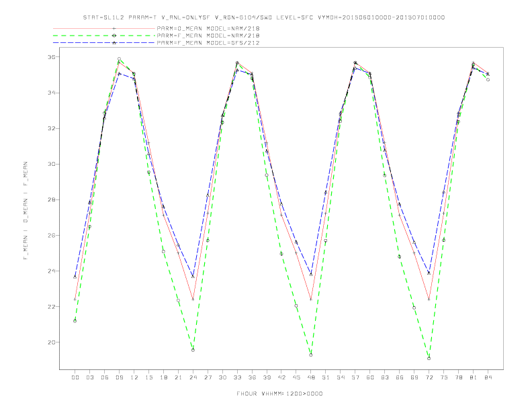Click the blue dashed legend line sample
The height and width of the screenshot is (411, 532).
point(104,43)
